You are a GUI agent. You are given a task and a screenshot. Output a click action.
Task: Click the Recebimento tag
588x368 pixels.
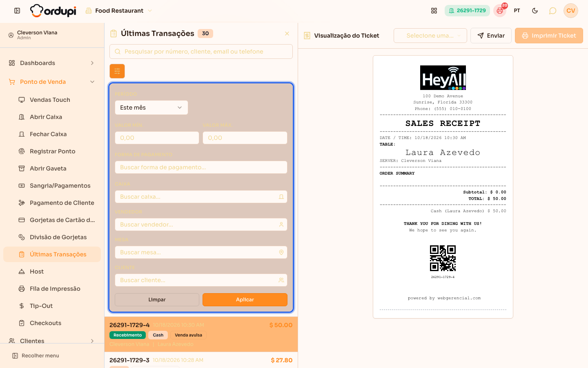click(x=127, y=335)
